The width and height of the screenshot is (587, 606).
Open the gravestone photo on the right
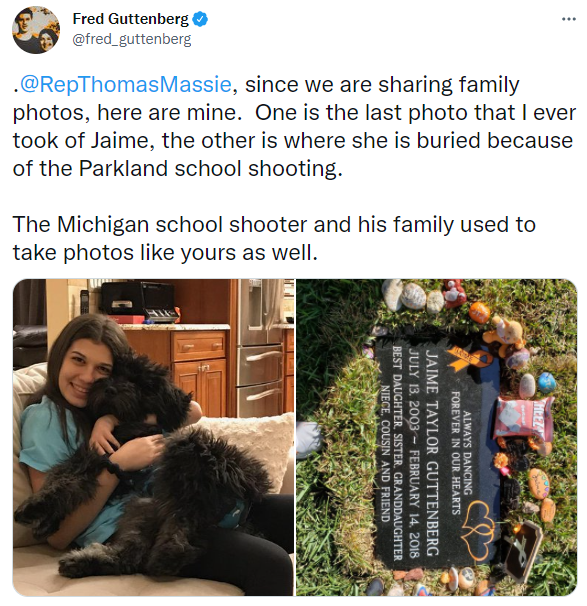point(437,437)
